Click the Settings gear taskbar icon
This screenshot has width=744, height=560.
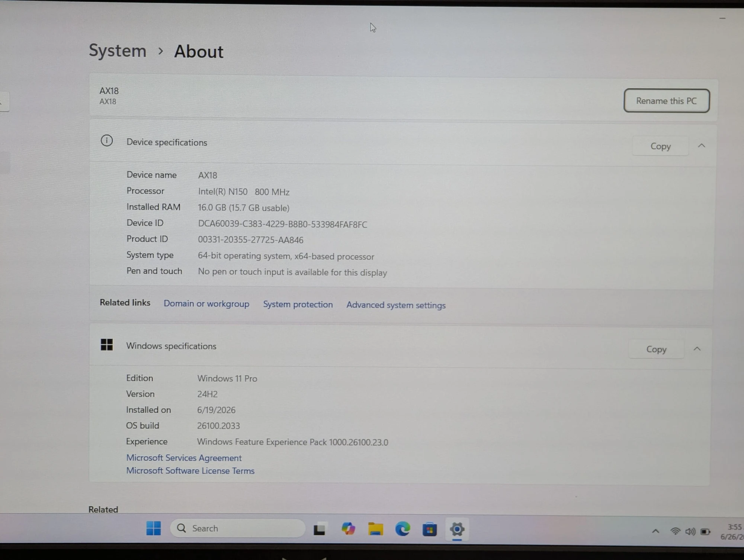tap(457, 529)
